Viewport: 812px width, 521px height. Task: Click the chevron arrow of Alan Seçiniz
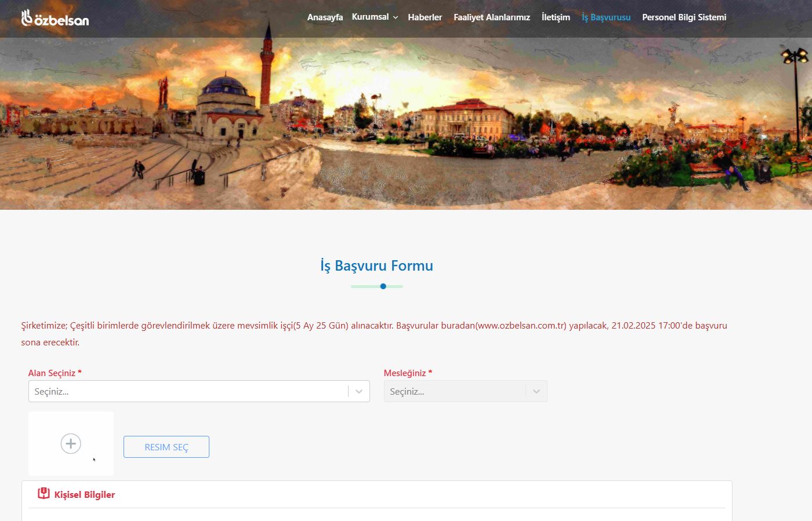359,392
